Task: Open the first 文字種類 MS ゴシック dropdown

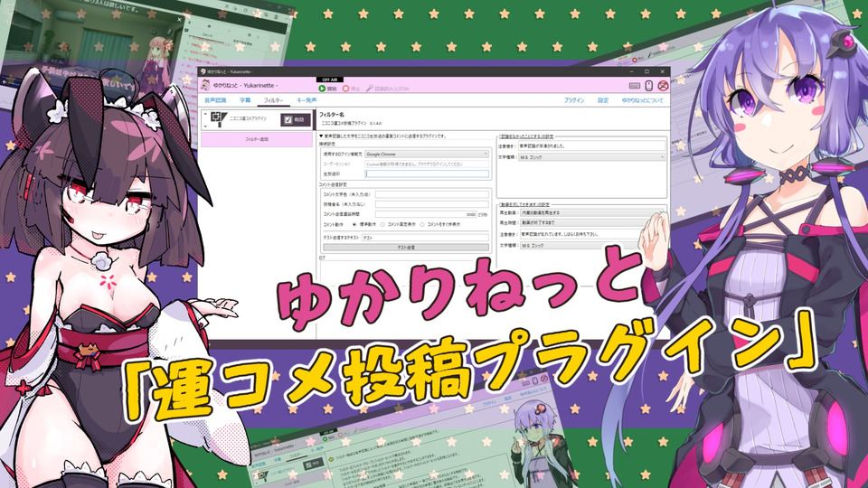Action: pyautogui.click(x=591, y=157)
